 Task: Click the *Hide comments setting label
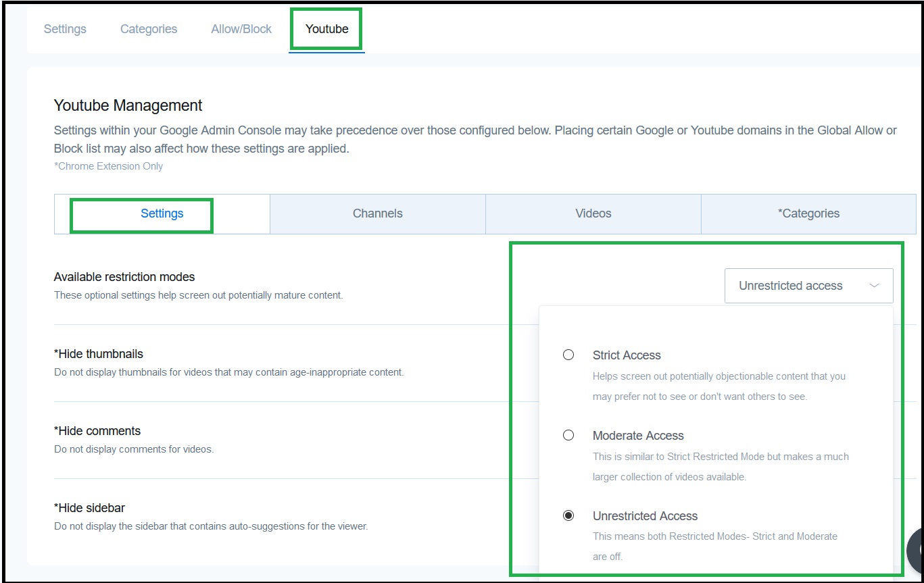click(97, 431)
